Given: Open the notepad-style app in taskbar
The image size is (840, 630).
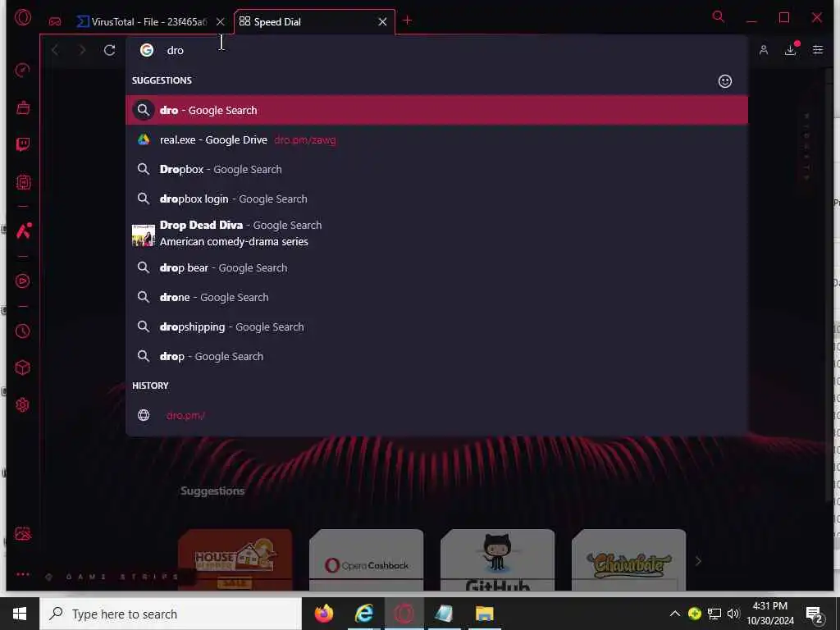Looking at the screenshot, I should [444, 614].
